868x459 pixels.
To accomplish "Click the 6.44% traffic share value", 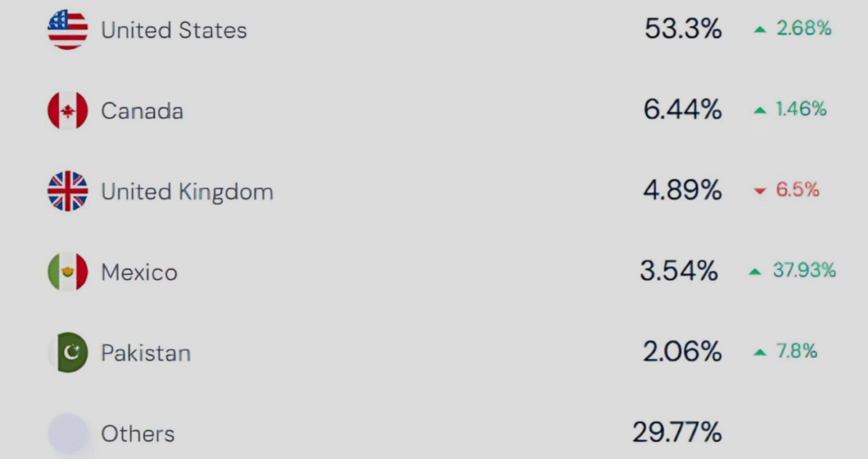I will tap(682, 109).
